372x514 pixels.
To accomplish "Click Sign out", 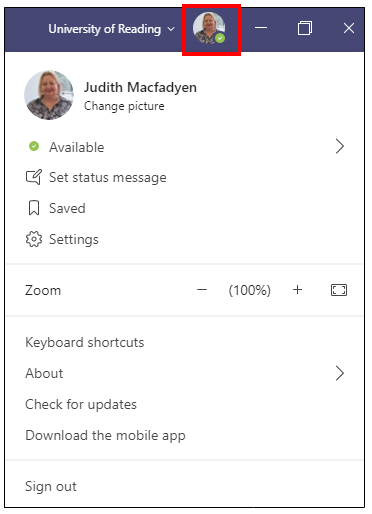I will pyautogui.click(x=51, y=486).
